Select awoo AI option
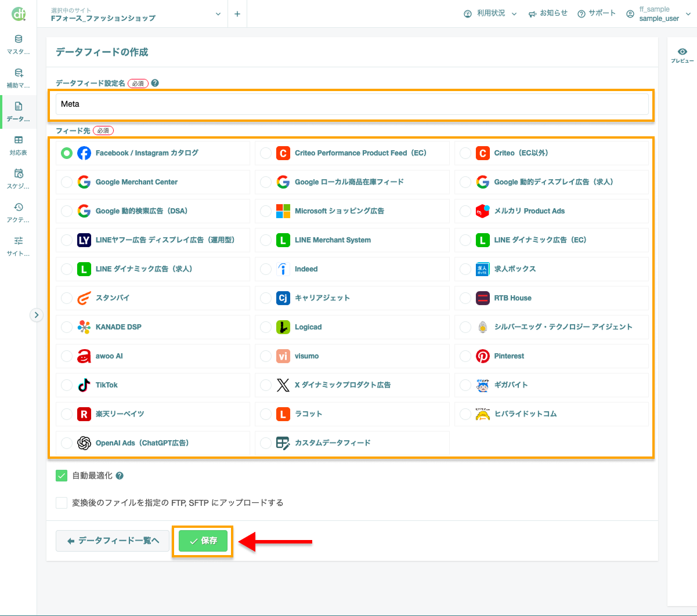The width and height of the screenshot is (697, 616). (x=153, y=356)
